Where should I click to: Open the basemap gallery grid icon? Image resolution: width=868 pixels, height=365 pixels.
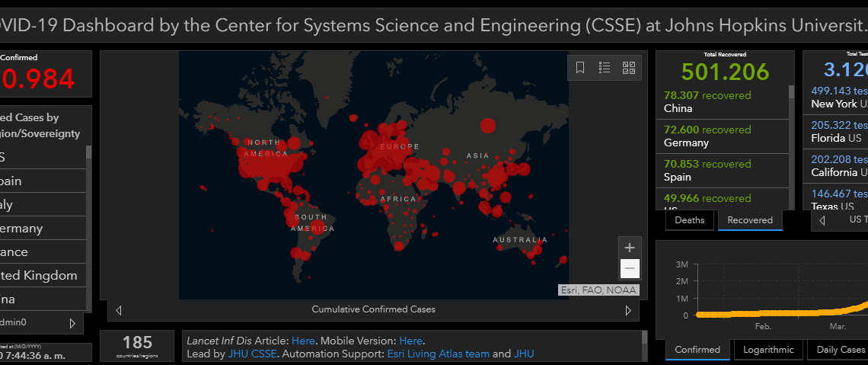pos(629,68)
